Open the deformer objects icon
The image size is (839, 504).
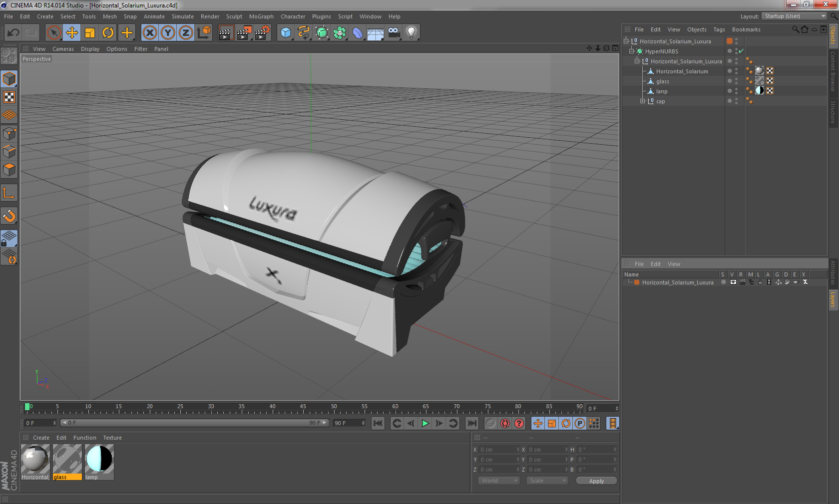[x=358, y=33]
